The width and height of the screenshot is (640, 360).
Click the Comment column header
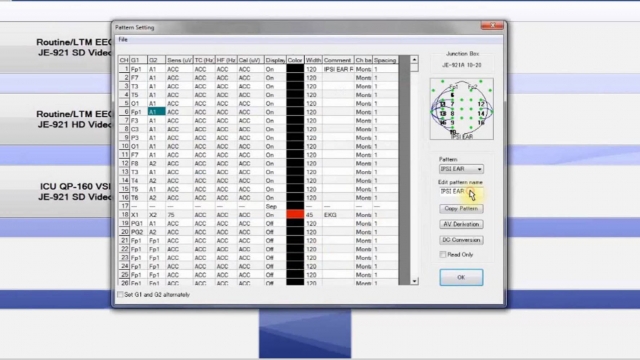click(338, 60)
